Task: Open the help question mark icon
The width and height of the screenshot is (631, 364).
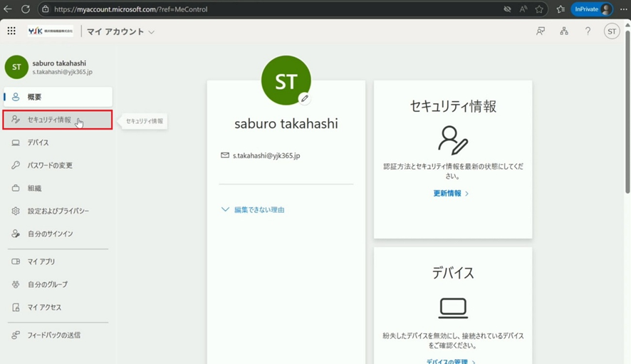Action: [588, 31]
